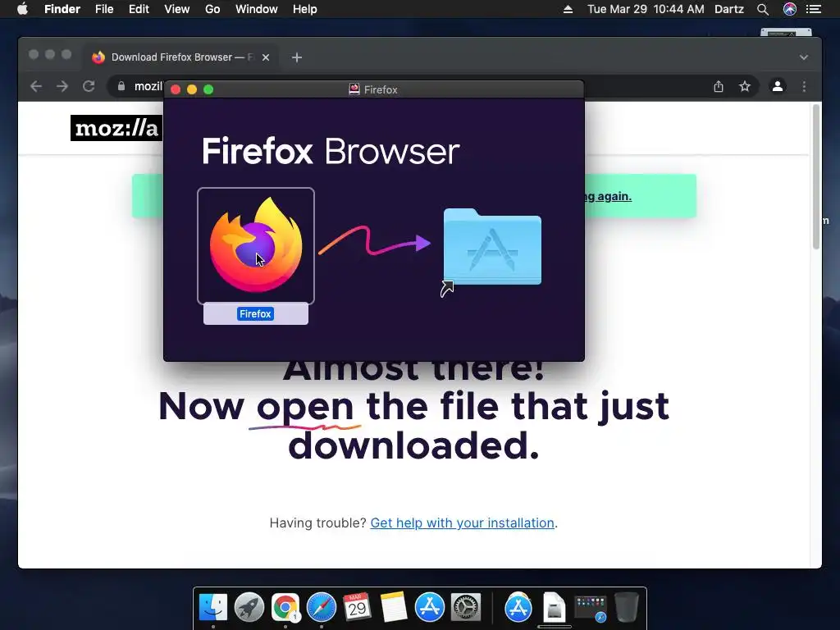
Task: Click the date and time in menu bar
Action: pos(646,9)
